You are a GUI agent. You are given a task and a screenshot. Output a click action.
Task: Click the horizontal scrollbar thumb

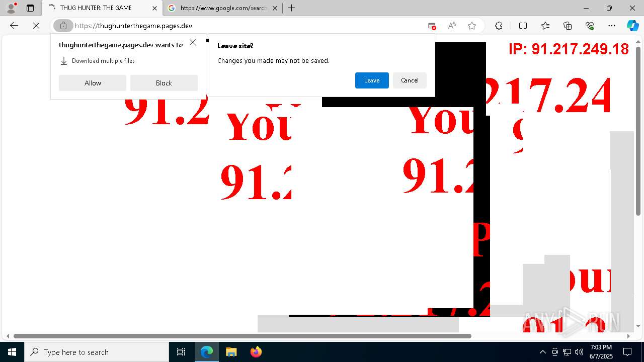click(x=243, y=336)
